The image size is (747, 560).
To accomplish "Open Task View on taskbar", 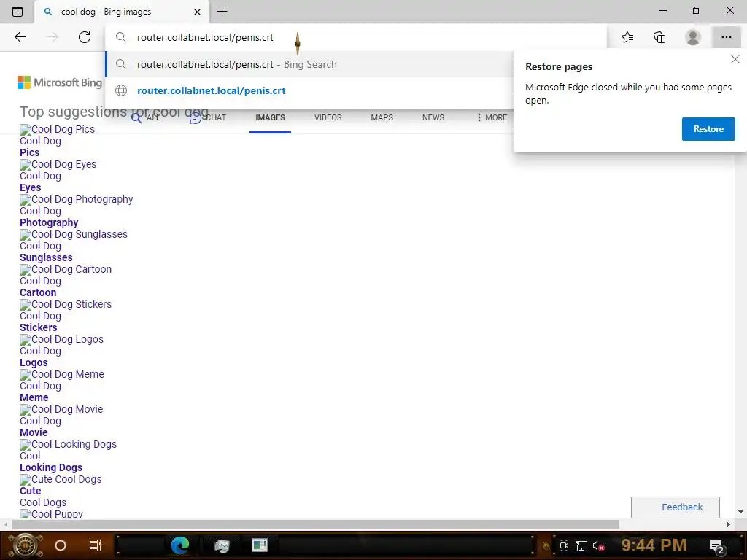I will [x=96, y=545].
